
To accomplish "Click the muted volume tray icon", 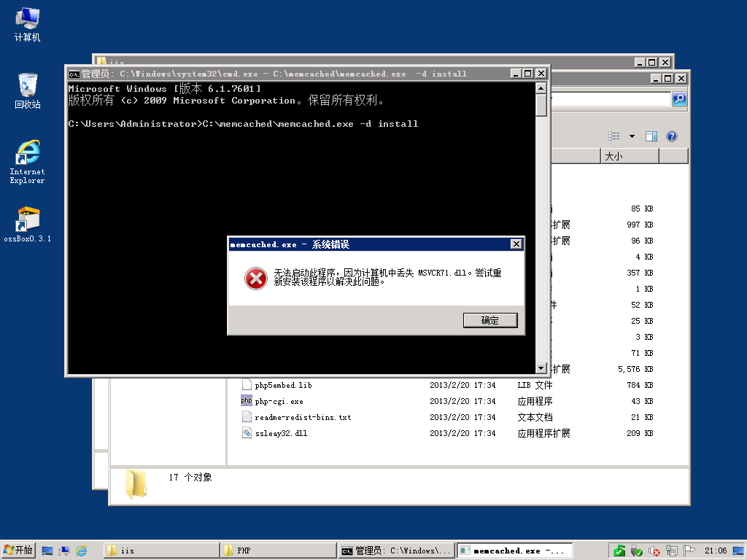I will [654, 551].
